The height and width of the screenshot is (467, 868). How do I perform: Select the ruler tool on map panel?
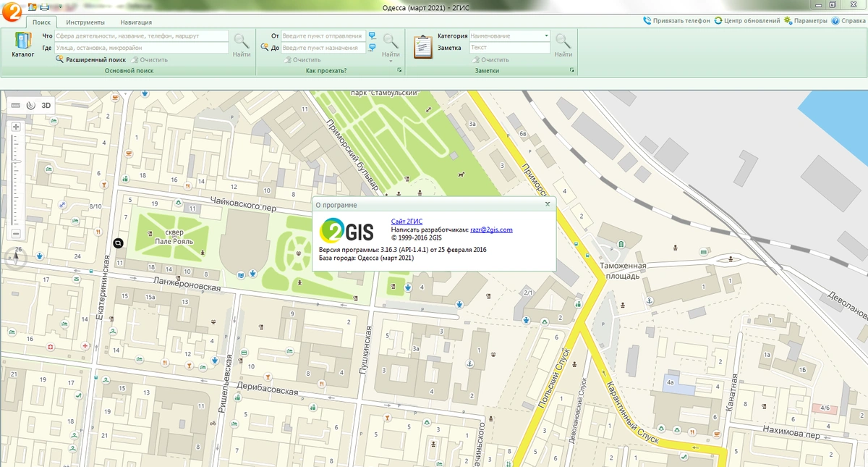pos(17,106)
